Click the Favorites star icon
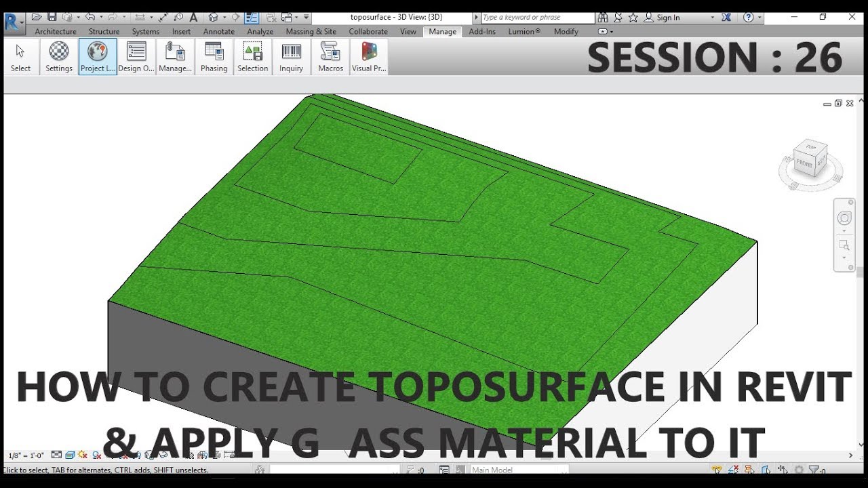 pyautogui.click(x=633, y=18)
